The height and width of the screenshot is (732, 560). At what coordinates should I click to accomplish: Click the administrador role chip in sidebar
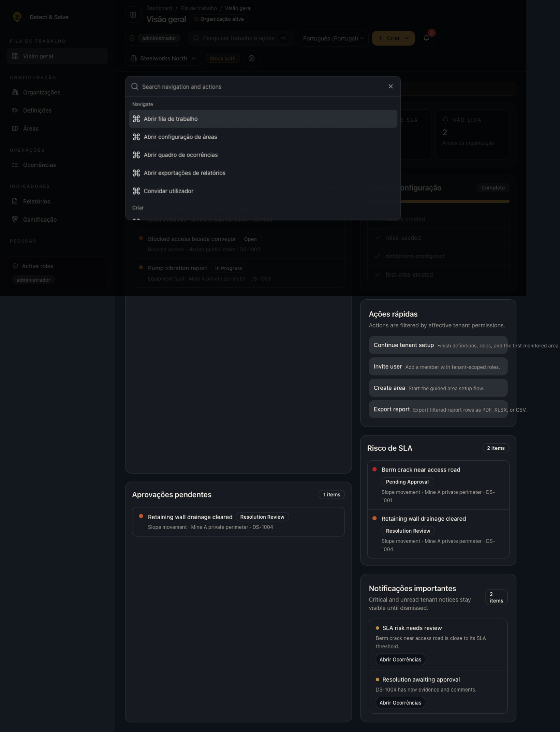click(x=34, y=280)
